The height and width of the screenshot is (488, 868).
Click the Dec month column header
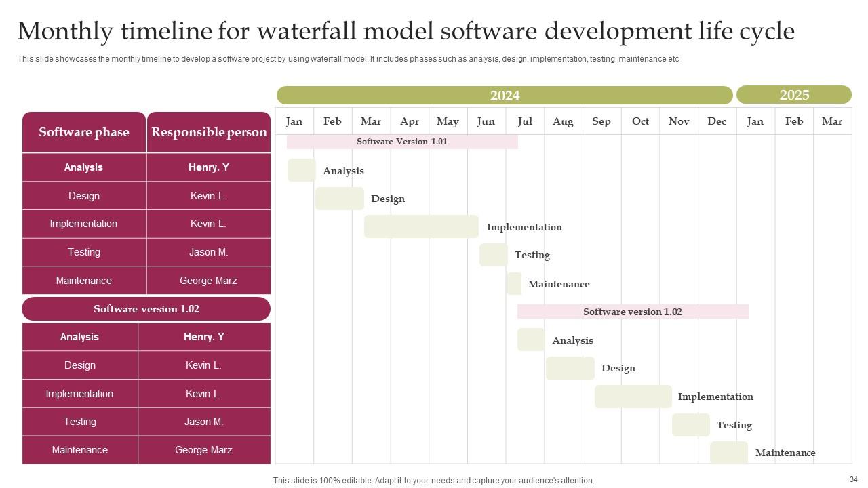click(717, 121)
